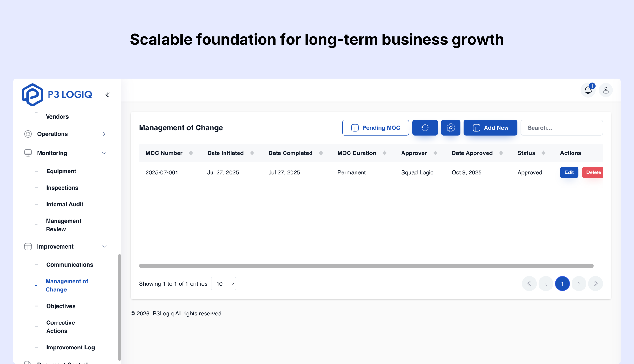This screenshot has height=364, width=634.
Task: Click the Improvement section icon
Action: (28, 247)
